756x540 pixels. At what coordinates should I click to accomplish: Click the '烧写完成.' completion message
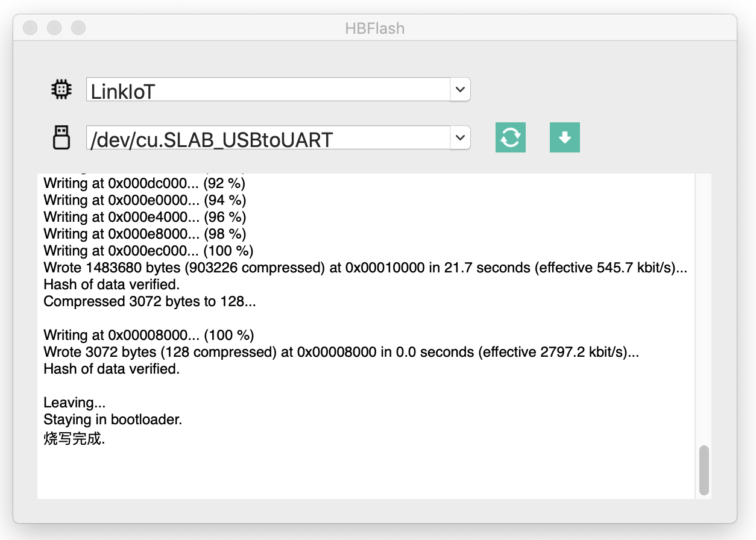[74, 439]
